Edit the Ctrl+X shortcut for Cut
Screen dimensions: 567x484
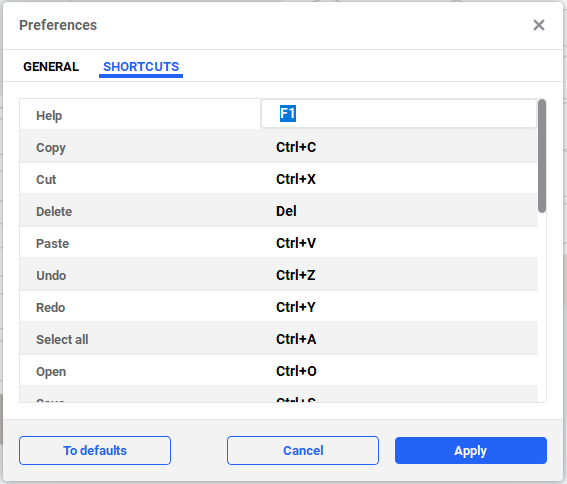[x=296, y=179]
